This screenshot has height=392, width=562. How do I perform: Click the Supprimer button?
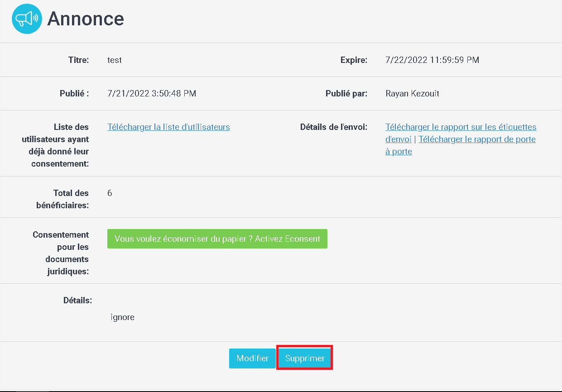305,358
